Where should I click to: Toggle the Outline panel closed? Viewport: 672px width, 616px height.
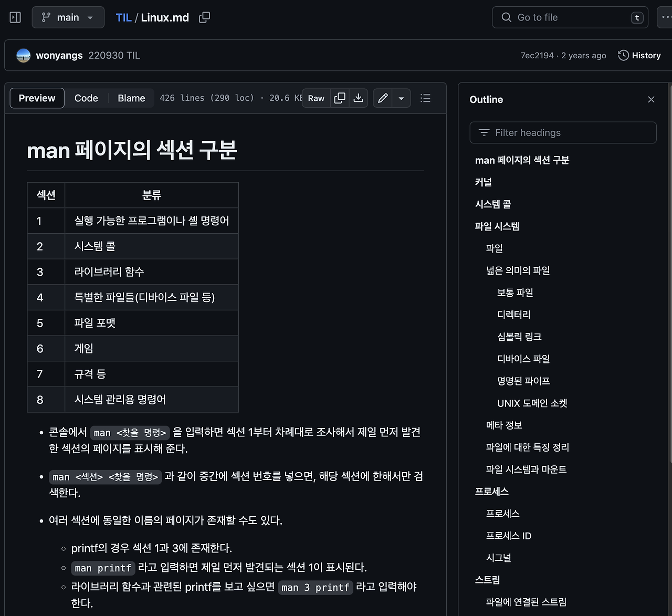(x=651, y=99)
